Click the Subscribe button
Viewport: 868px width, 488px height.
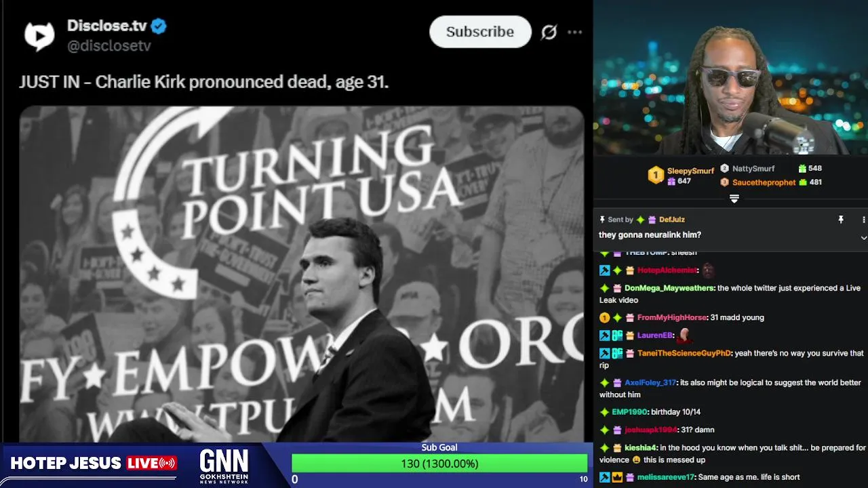480,32
